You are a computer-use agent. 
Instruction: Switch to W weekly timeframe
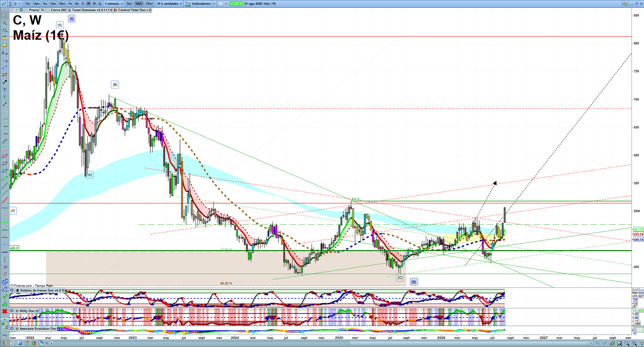pyautogui.click(x=89, y=4)
